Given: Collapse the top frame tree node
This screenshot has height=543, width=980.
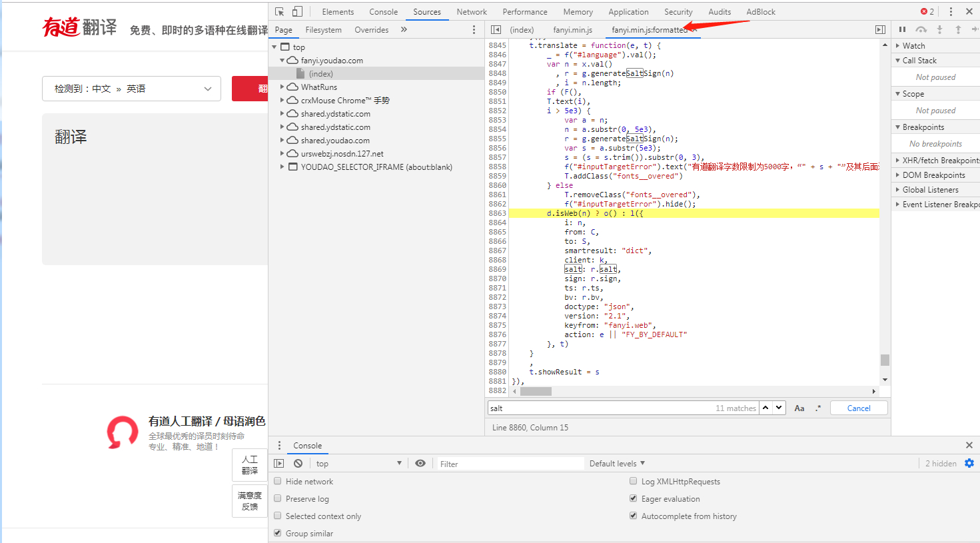Looking at the screenshot, I should coord(274,47).
